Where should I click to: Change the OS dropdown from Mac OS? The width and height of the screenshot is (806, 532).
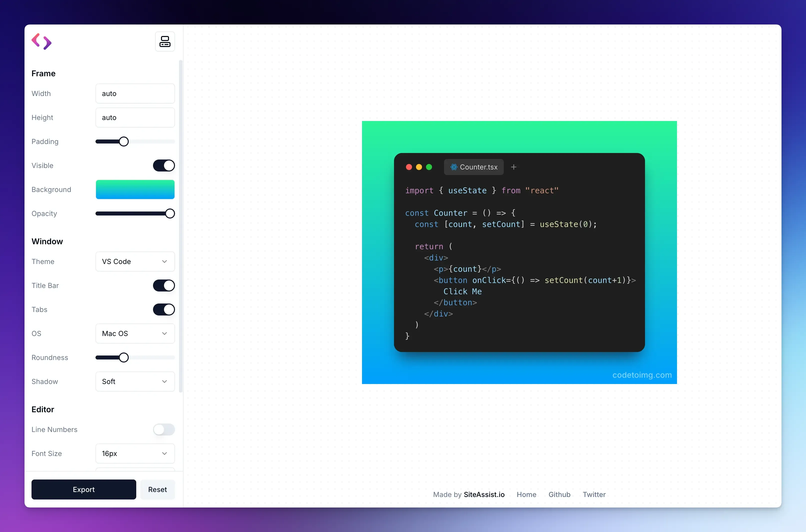click(x=135, y=333)
